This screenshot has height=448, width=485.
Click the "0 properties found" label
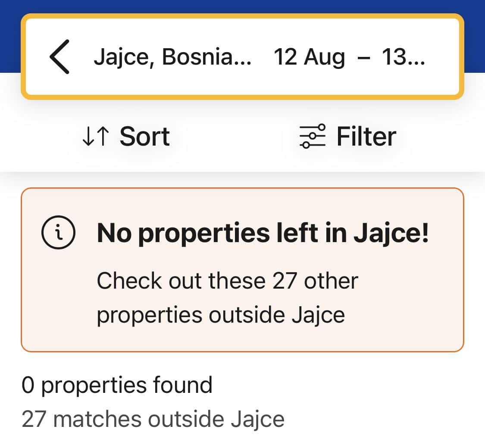117,385
